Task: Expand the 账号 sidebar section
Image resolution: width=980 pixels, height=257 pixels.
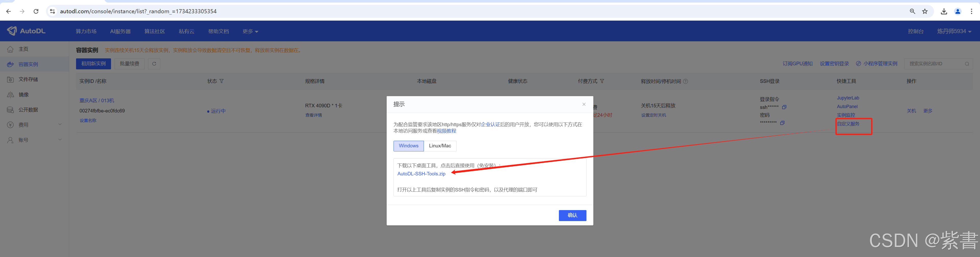Action: coord(34,140)
